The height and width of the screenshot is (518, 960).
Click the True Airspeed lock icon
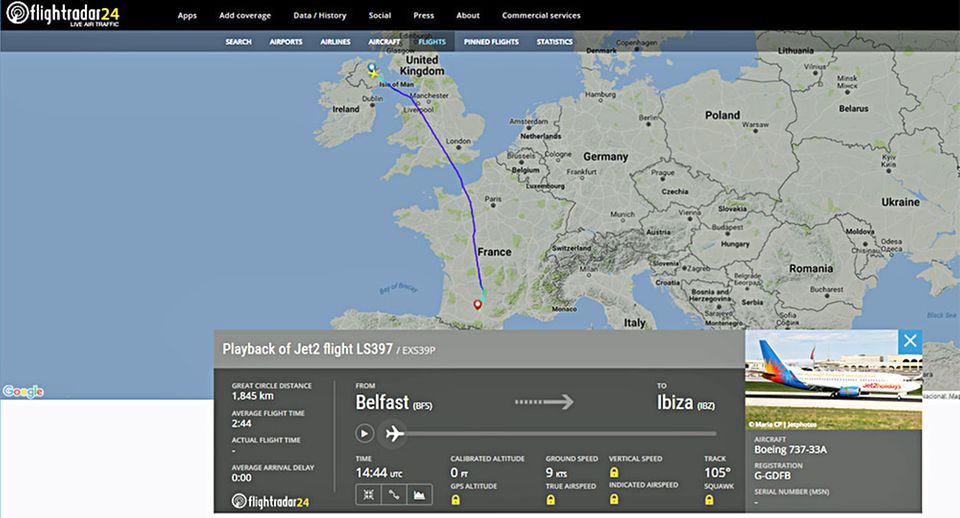(x=552, y=498)
